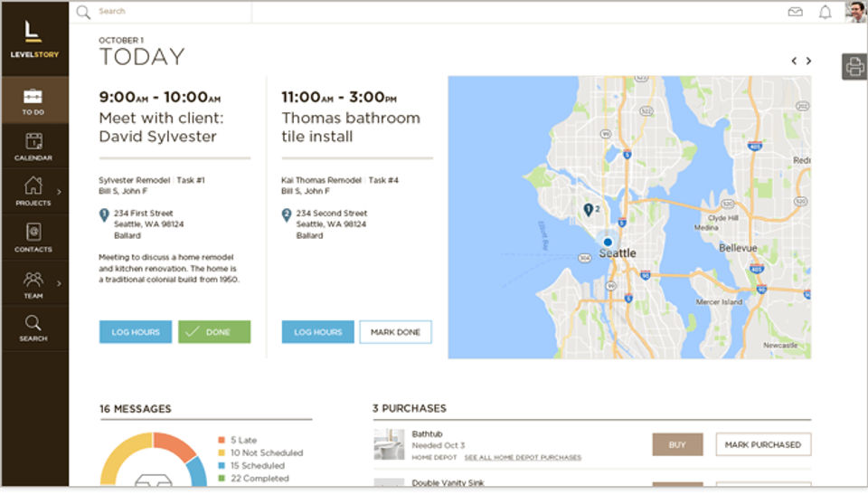868x495 pixels.
Task: Go to next day arrow
Action: tap(808, 61)
